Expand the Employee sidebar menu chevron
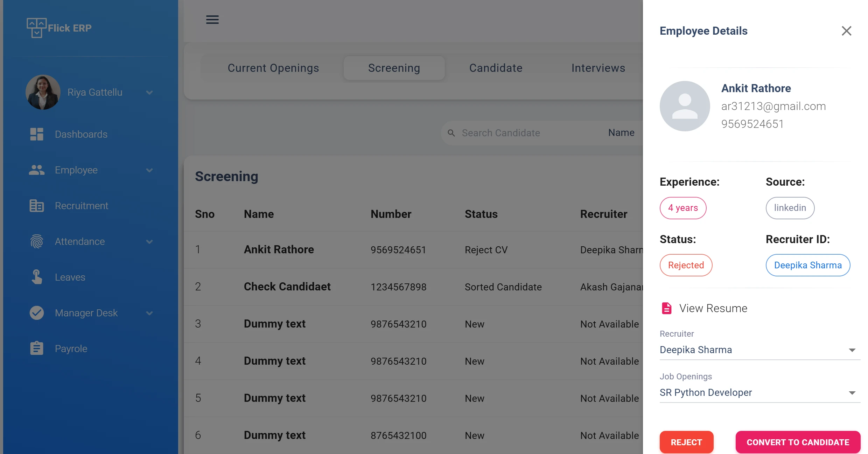This screenshot has width=868, height=454. [x=149, y=170]
